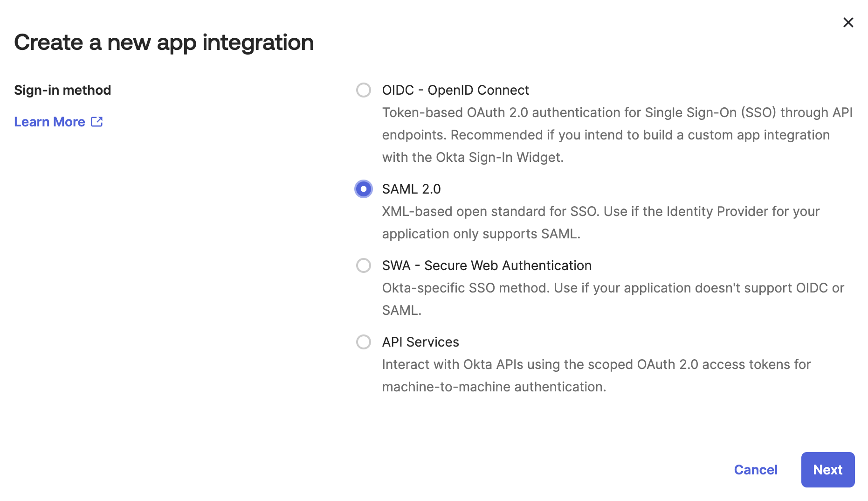Click the API Services option label
Viewport: 868px width, 501px height.
420,342
